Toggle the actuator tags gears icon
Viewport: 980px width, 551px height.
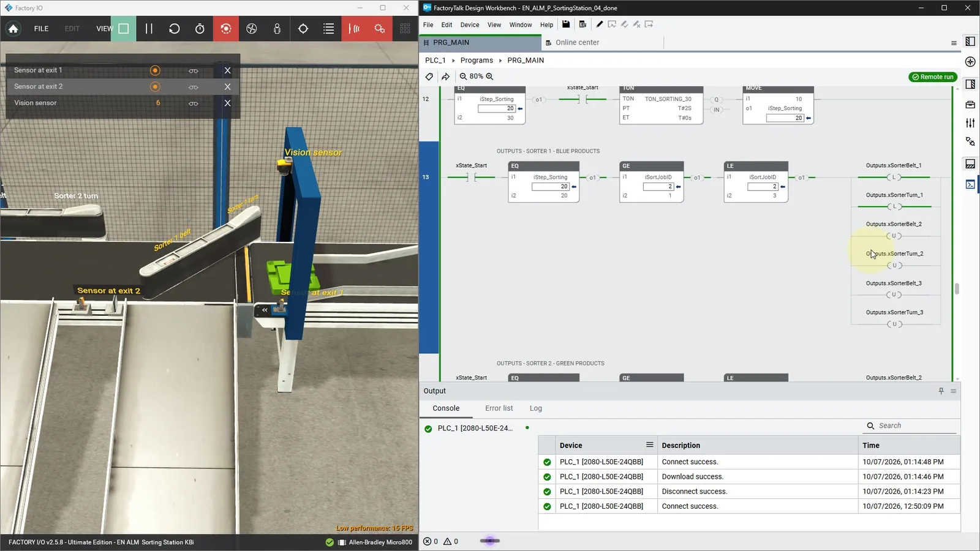pos(380,29)
